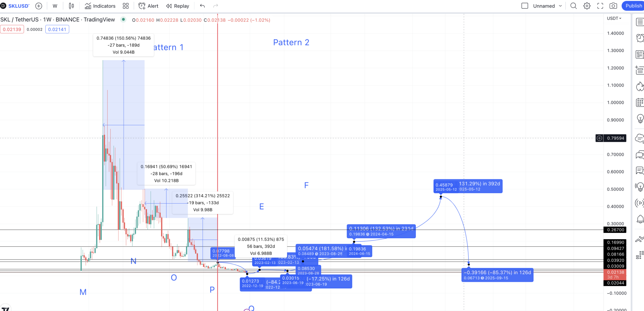Select the letter O annotation
Viewport: 644px width, 311px height.
pos(174,278)
